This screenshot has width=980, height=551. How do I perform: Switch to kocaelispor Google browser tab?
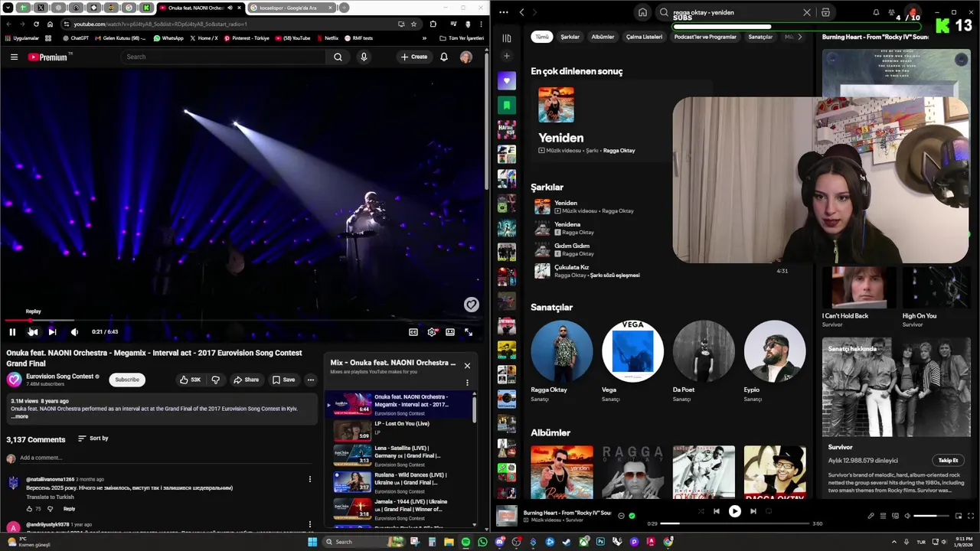[292, 8]
